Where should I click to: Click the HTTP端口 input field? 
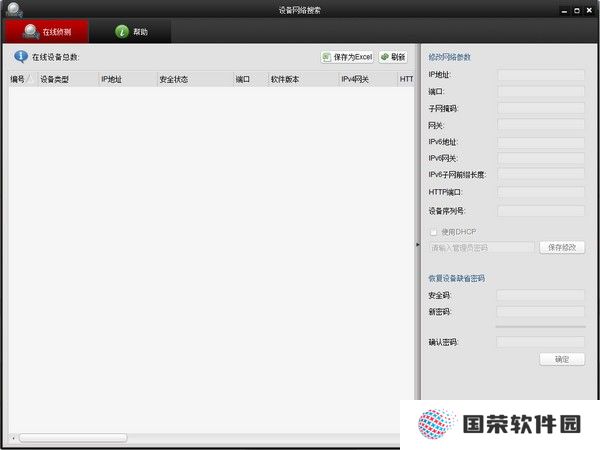541,192
